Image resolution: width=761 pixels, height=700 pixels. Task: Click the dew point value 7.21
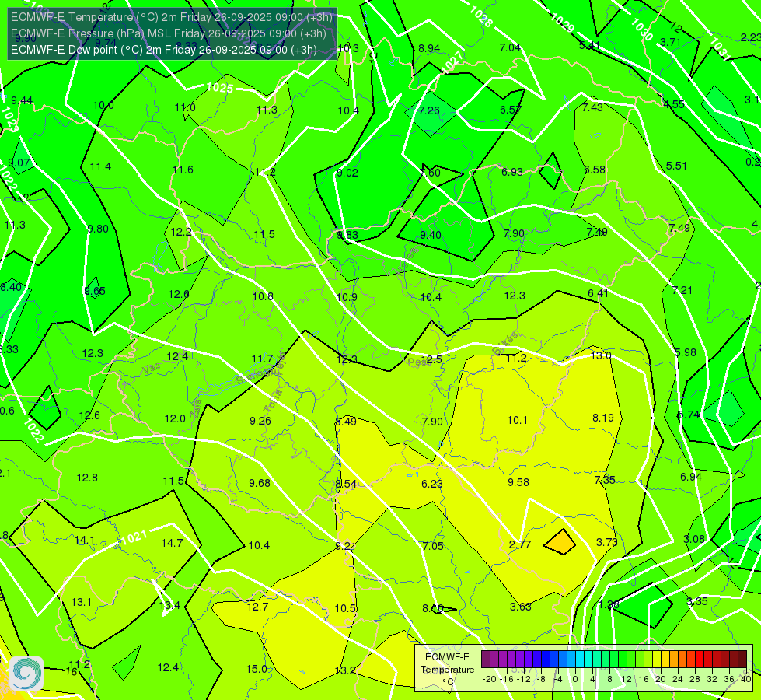[682, 290]
